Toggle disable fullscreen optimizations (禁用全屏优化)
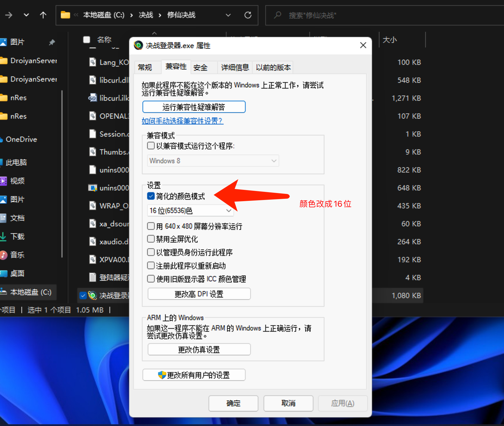504x426 pixels. pyautogui.click(x=151, y=239)
